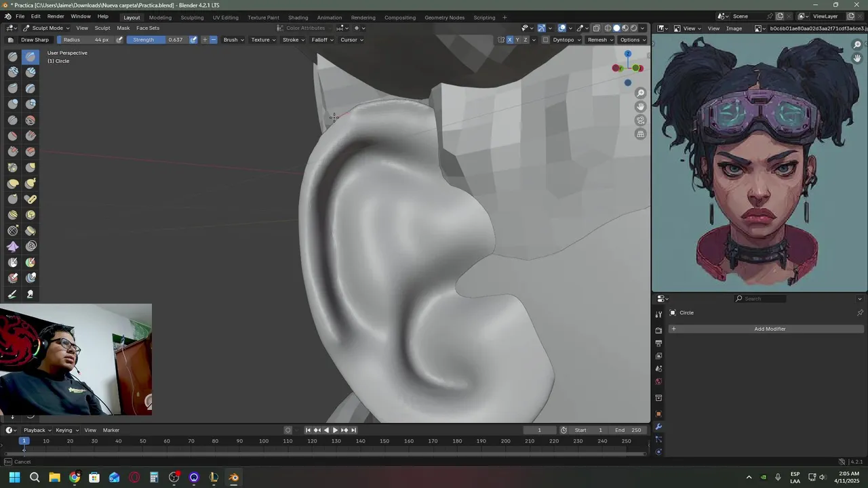The width and height of the screenshot is (868, 488).
Task: Expand the Cursor dropdown
Action: click(352, 40)
